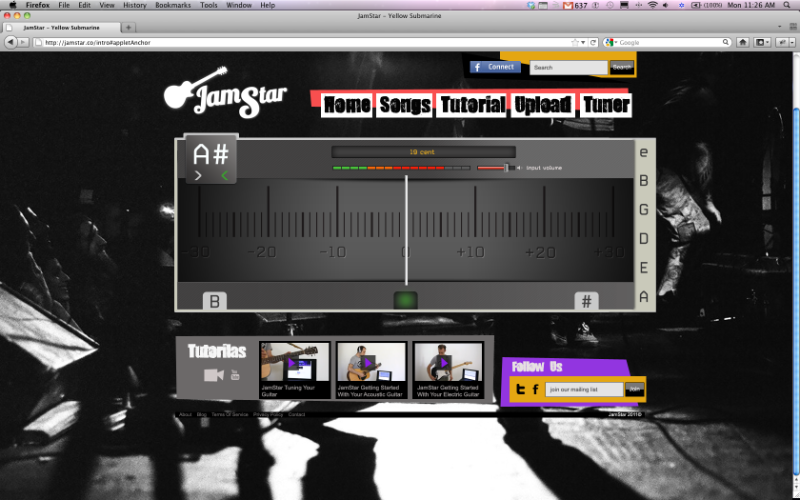Viewport: 800px width, 500px height.
Task: Click the speaker icon beside input volume
Action: 519,168
